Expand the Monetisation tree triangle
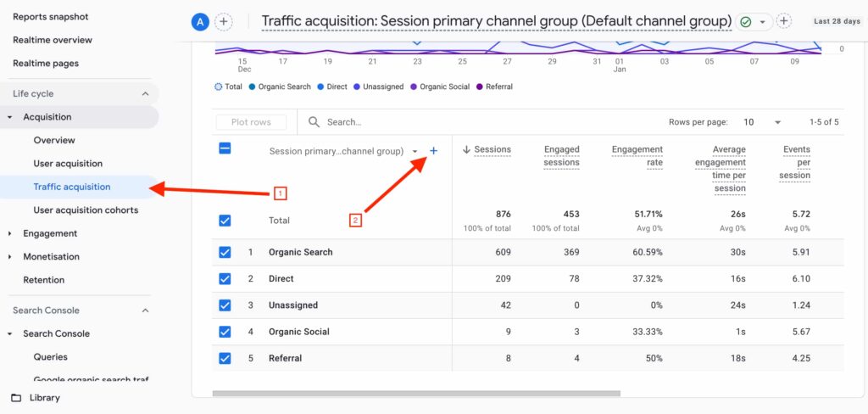 [x=10, y=256]
